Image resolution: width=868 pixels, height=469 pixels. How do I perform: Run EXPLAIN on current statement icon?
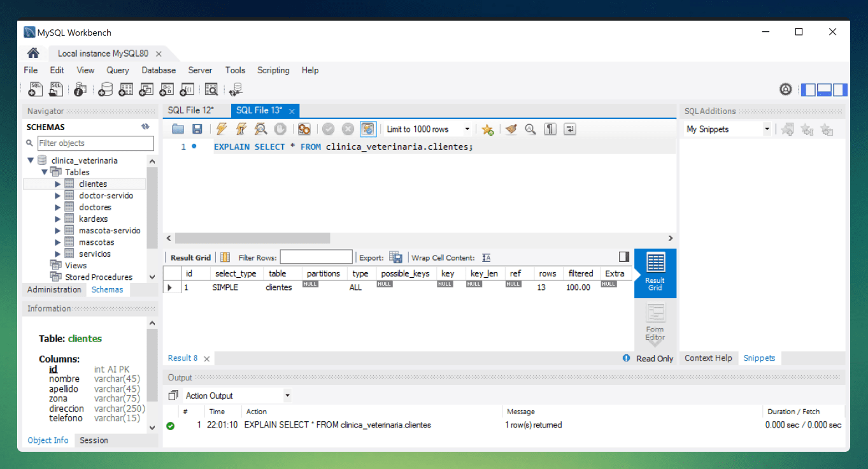click(260, 129)
